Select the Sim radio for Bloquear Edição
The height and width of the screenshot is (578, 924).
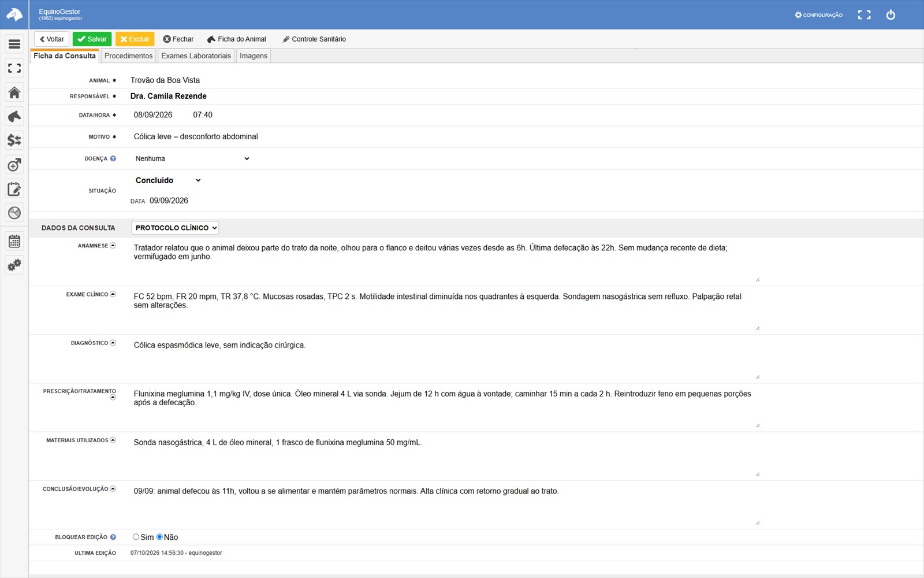[136, 537]
